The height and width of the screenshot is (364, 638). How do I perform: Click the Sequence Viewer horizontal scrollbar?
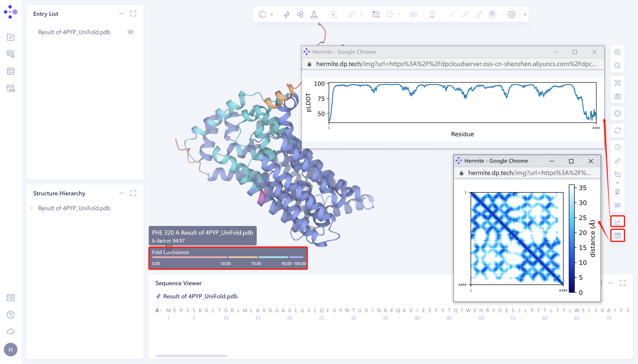point(191,356)
